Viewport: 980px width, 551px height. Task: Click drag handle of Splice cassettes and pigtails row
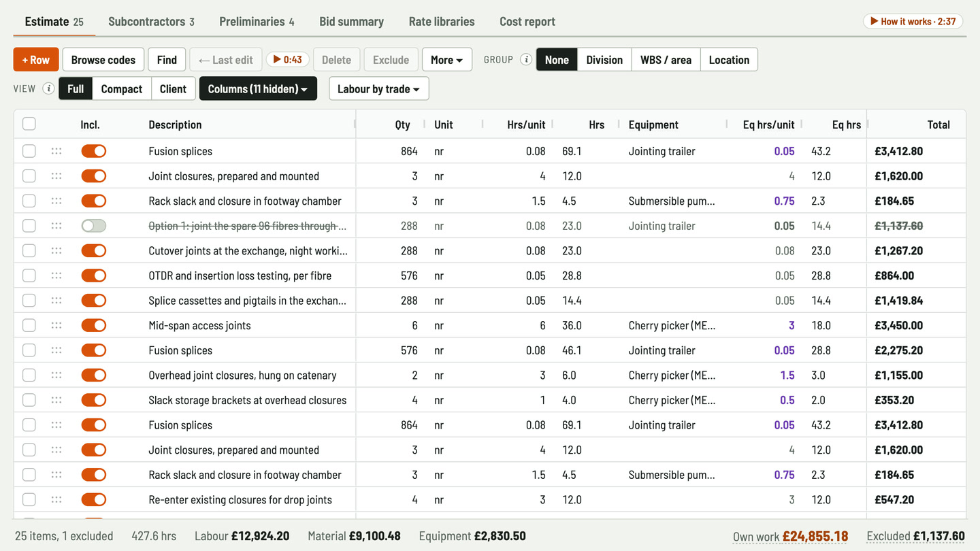pyautogui.click(x=56, y=300)
